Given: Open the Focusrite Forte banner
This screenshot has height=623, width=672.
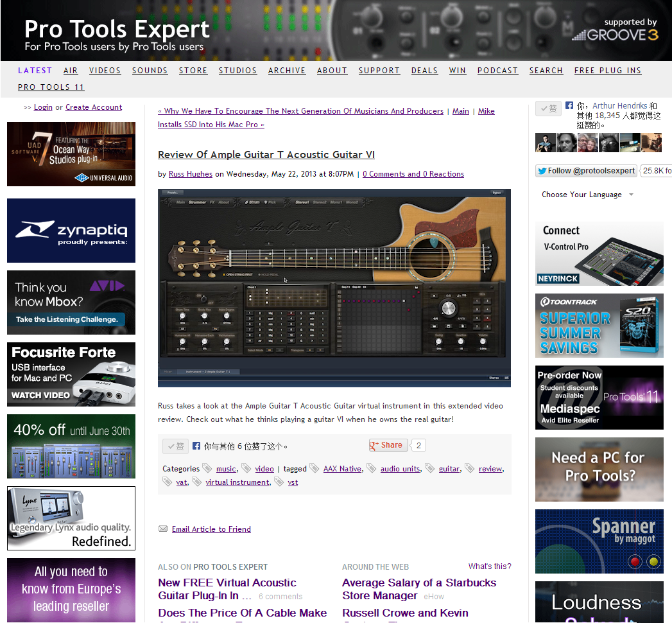Looking at the screenshot, I should (71, 374).
